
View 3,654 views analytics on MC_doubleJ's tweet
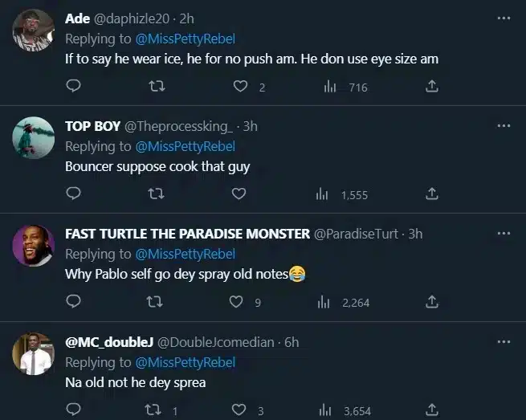346,410
